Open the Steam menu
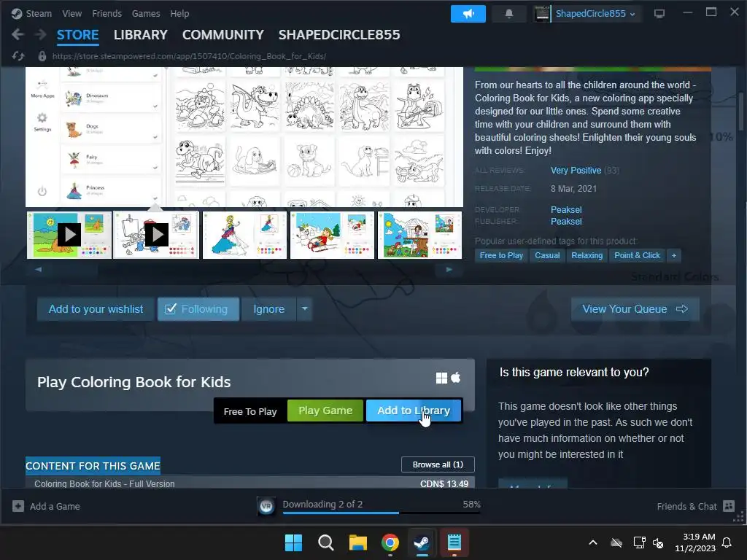This screenshot has width=747, height=560. pos(39,14)
